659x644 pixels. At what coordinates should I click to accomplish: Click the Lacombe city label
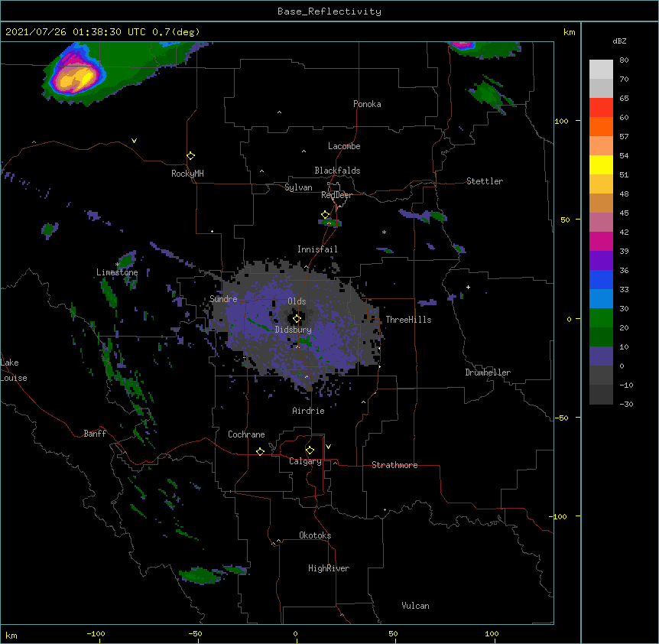pos(344,146)
